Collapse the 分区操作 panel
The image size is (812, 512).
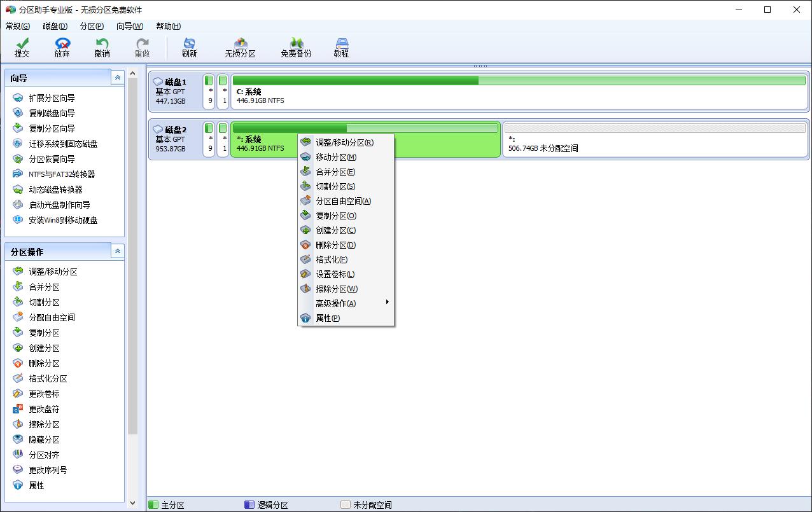117,251
